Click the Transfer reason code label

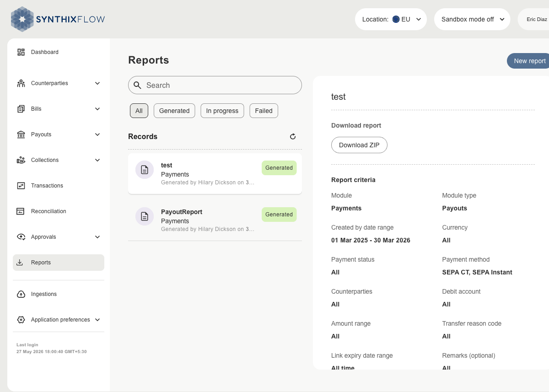point(472,323)
